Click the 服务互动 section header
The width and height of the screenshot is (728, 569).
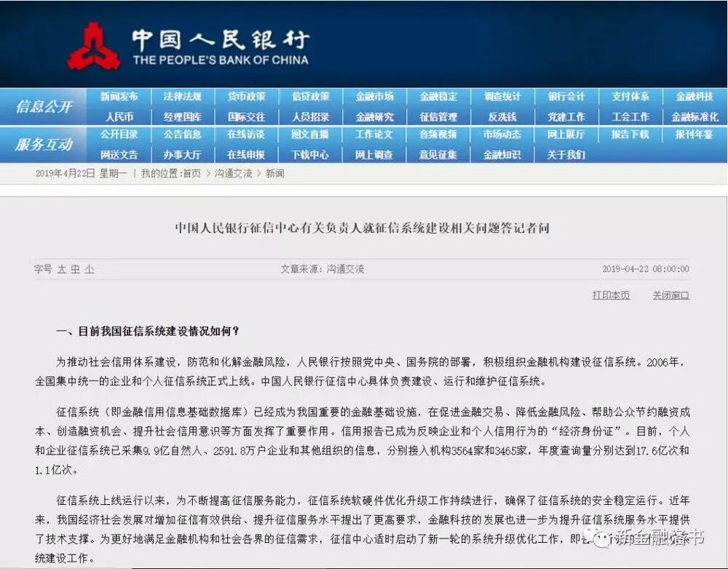pos(44,144)
